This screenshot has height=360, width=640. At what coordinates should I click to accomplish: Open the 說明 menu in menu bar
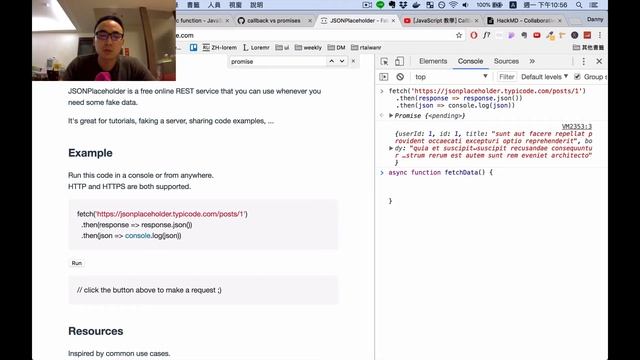pos(257,5)
